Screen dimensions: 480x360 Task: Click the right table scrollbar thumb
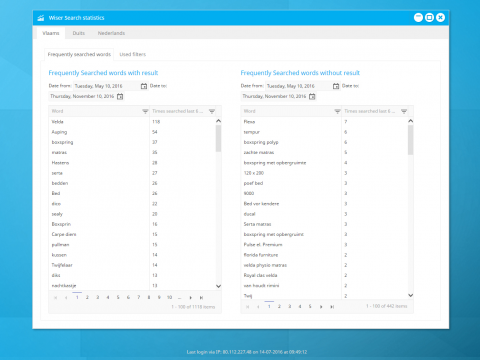pyautogui.click(x=410, y=140)
